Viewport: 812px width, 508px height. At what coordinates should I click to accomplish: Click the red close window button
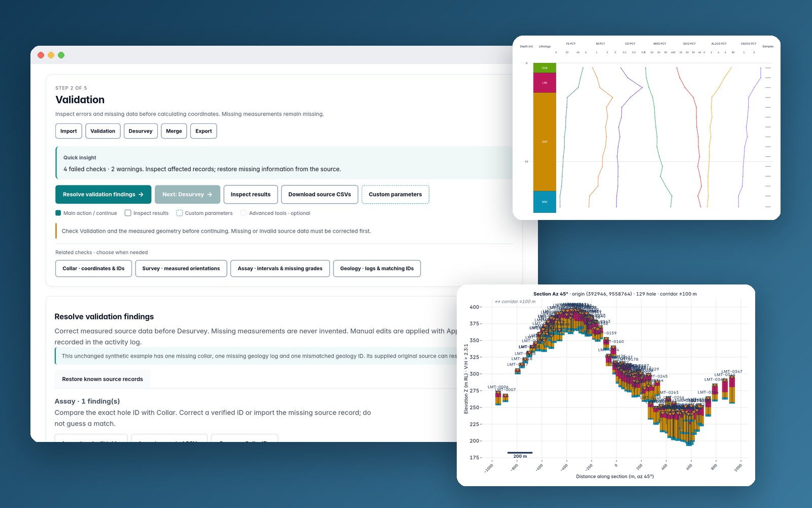(41, 55)
